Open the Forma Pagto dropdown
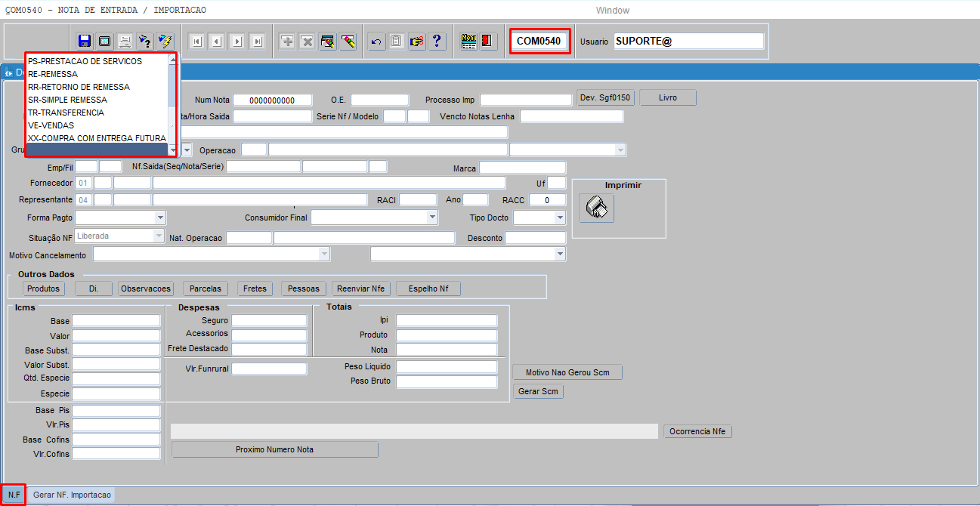 159,218
